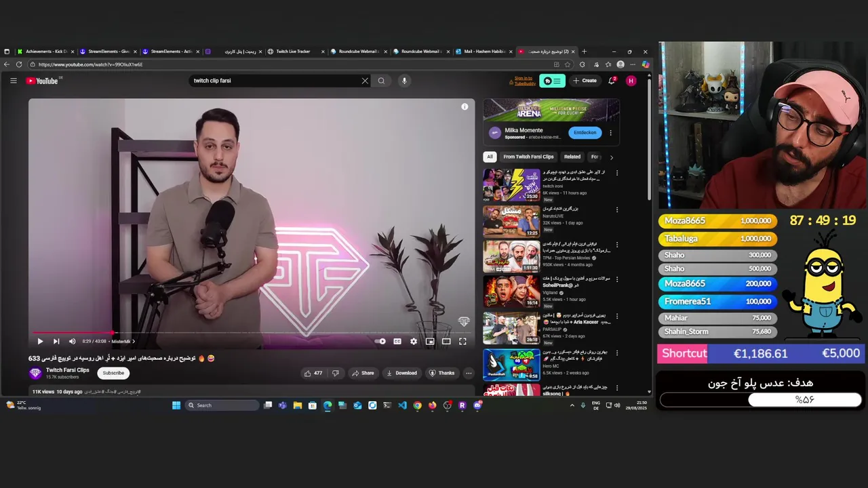Go back with the browser back arrow
Screen dimensions: 868x488
tap(7, 64)
